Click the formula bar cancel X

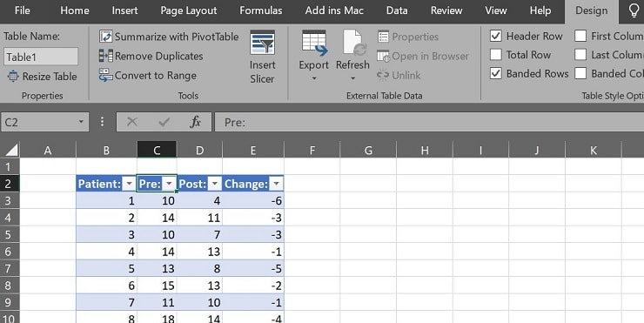[x=132, y=122]
